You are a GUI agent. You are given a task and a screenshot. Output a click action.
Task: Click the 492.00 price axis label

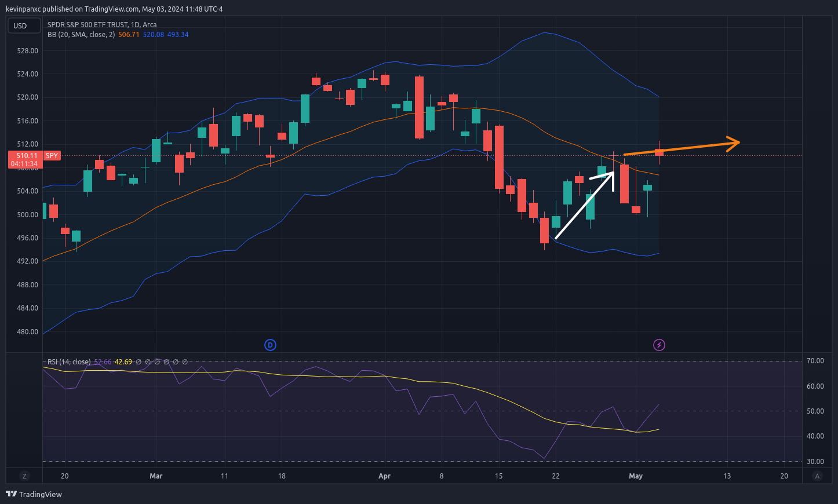pyautogui.click(x=27, y=261)
